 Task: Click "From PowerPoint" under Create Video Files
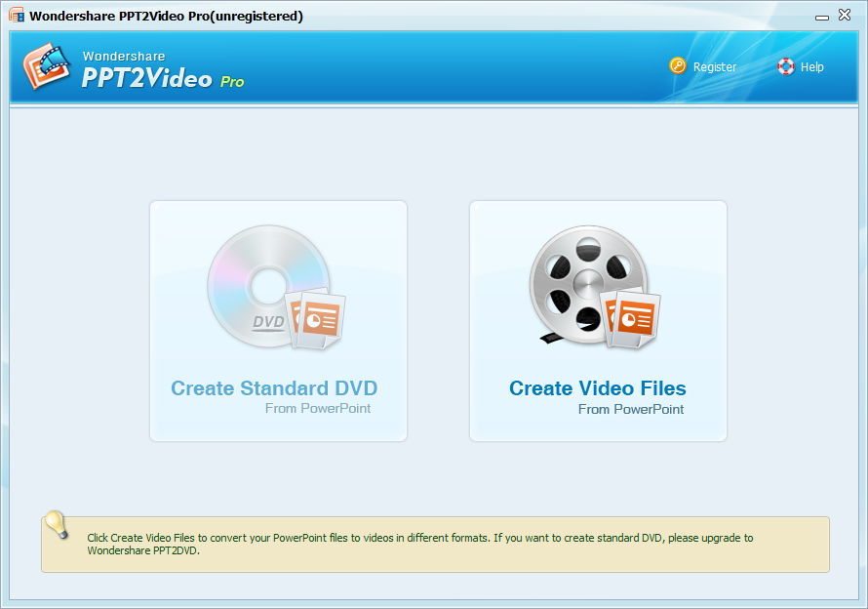coord(630,409)
